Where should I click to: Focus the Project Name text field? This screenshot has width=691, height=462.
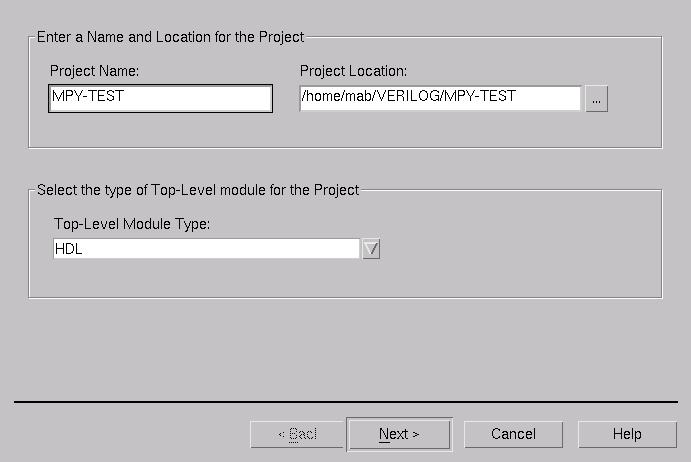pos(160,98)
